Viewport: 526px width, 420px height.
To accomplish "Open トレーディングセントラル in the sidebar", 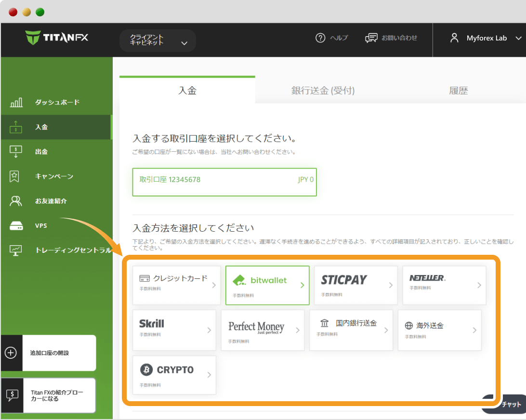I will (74, 250).
